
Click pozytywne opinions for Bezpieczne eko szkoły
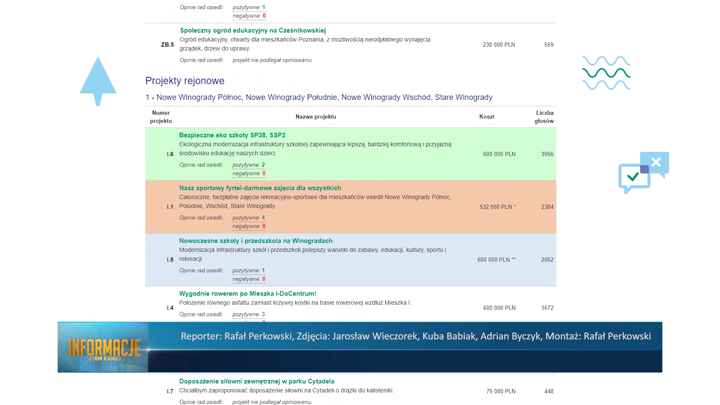[x=249, y=165]
